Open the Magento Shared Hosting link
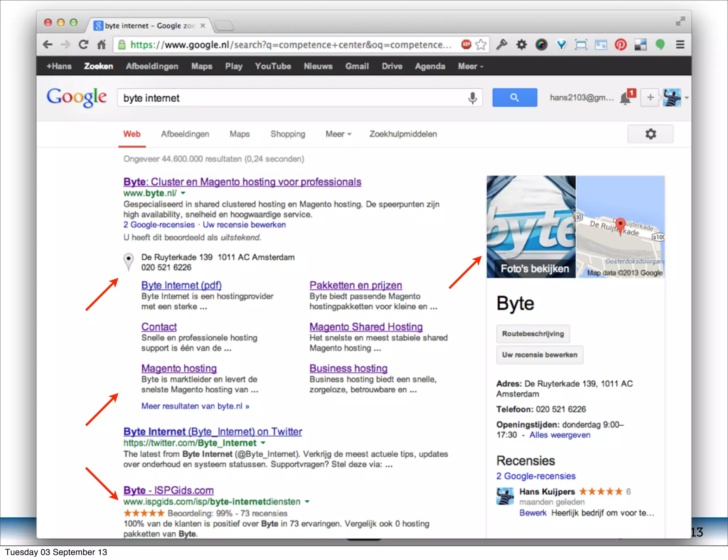This screenshot has height=560, width=728. [366, 327]
